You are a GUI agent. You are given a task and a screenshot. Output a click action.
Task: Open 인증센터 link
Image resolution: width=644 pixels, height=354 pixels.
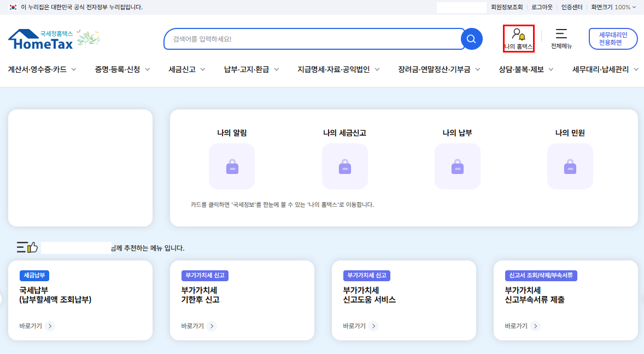coord(572,7)
